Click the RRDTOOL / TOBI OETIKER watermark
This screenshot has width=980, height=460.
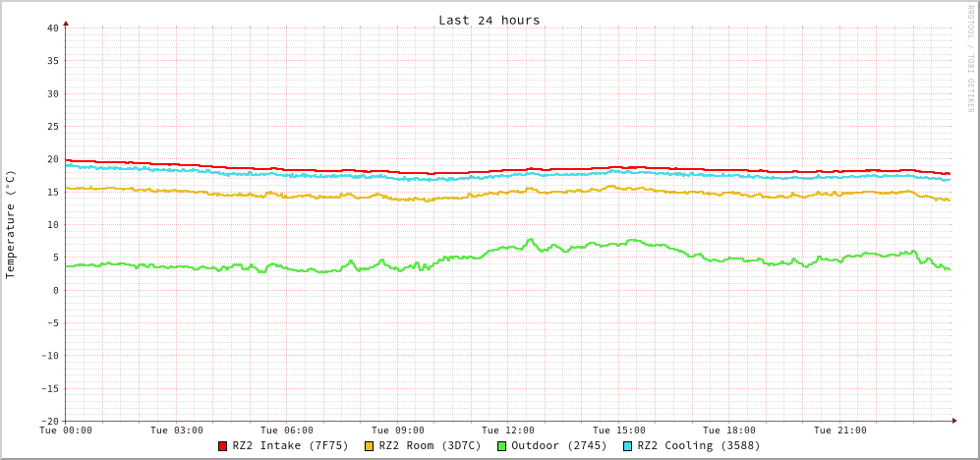[969, 58]
